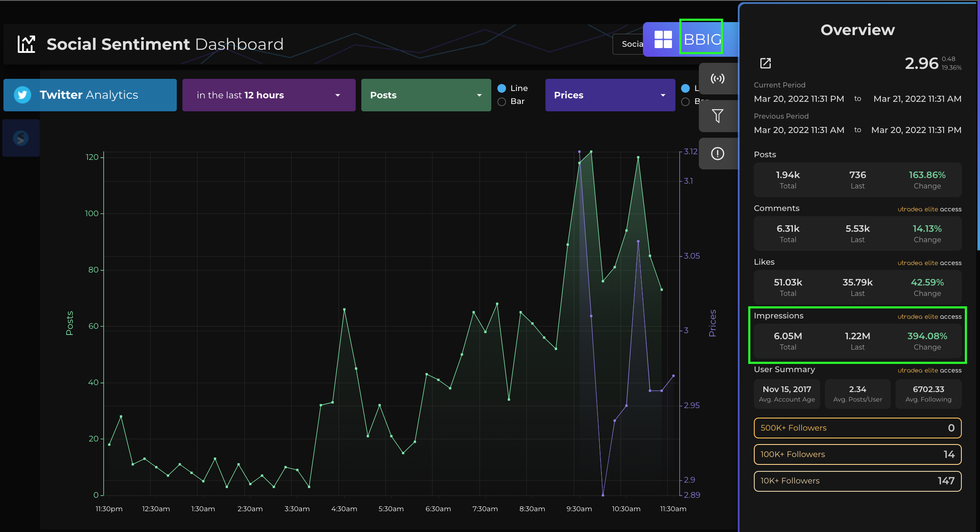Click the grid widgets icon beside BBIG

click(663, 39)
